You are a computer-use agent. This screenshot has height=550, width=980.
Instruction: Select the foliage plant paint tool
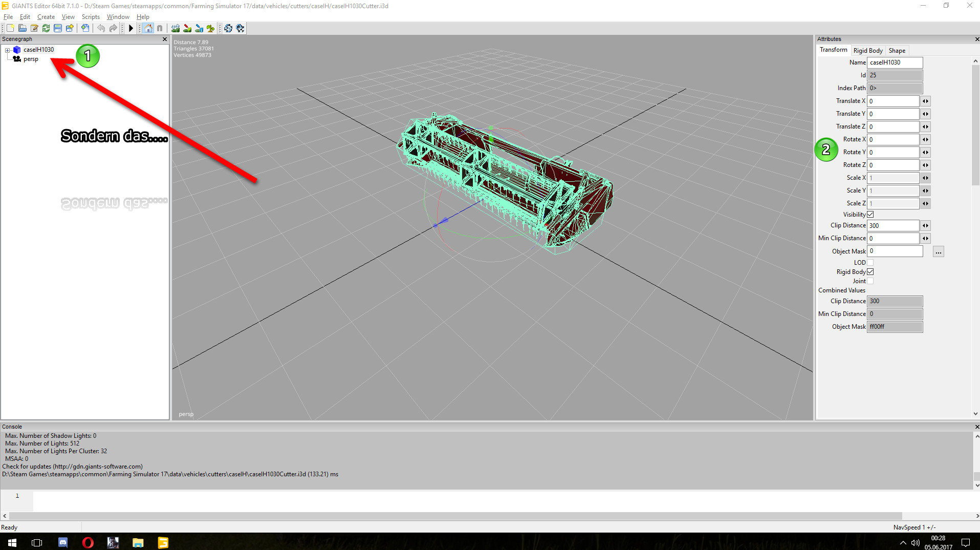[x=211, y=28]
